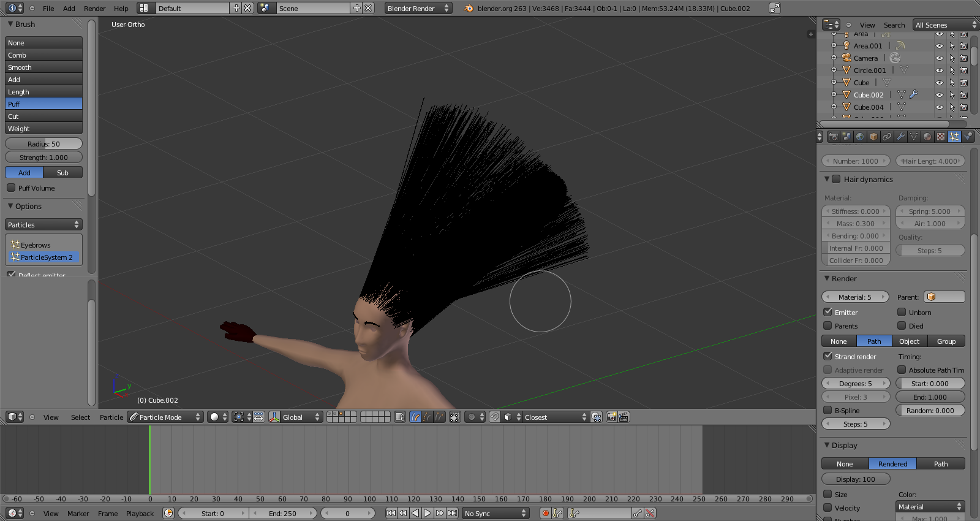Click the wrench modifier icon beside Cube.002
980x521 pixels.
(913, 94)
